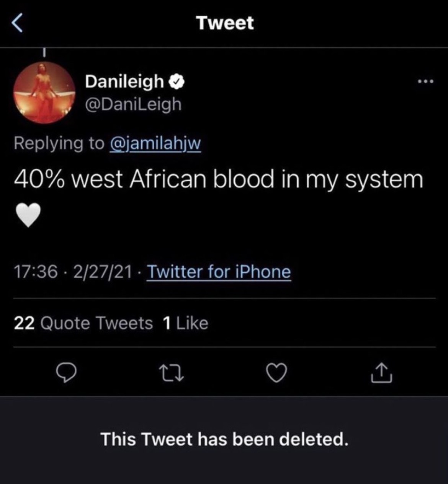The height and width of the screenshot is (484, 448).
Task: Click the white heart emoji
Action: point(28,215)
